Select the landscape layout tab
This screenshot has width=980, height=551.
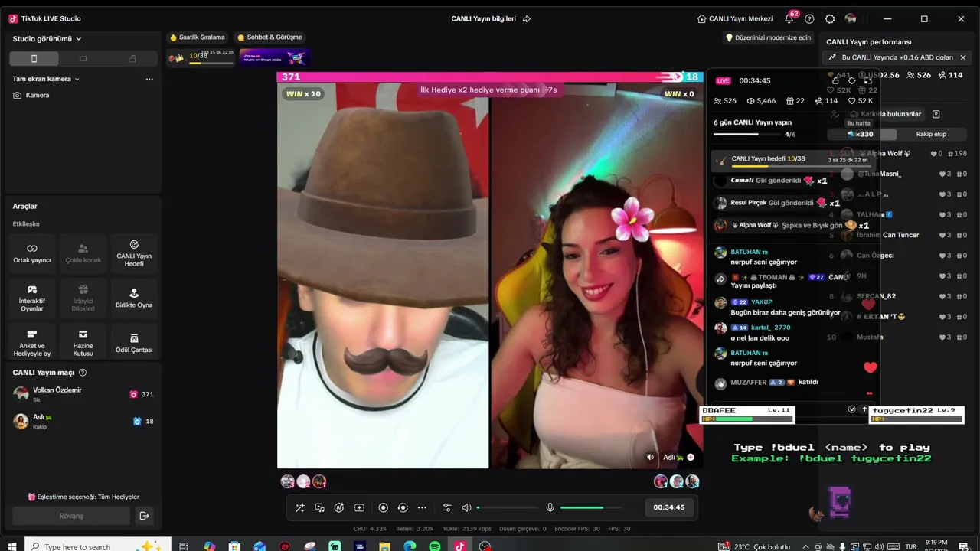(x=83, y=59)
